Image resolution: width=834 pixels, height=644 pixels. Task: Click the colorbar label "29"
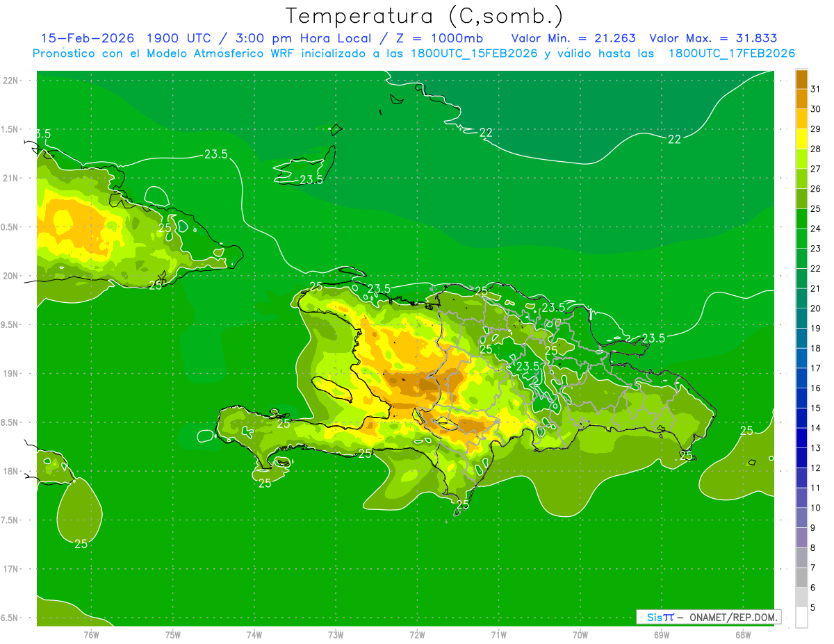(x=815, y=129)
